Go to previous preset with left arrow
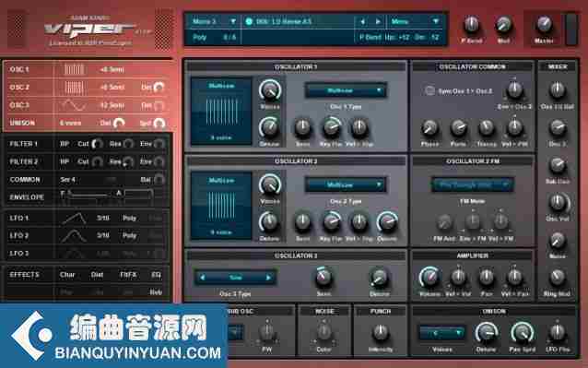The image size is (588, 368). point(362,22)
